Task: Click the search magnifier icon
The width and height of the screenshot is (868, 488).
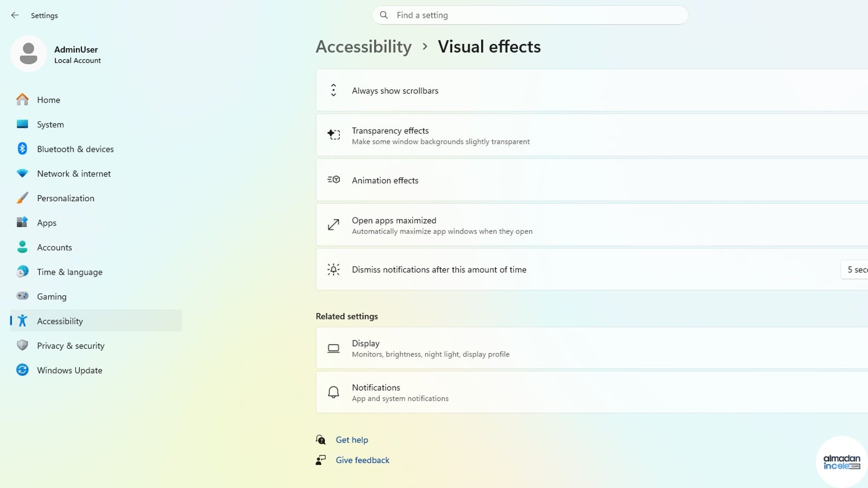Action: [x=384, y=15]
